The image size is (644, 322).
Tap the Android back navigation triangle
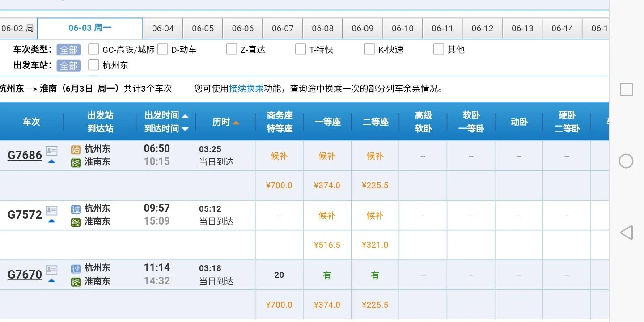pos(626,232)
